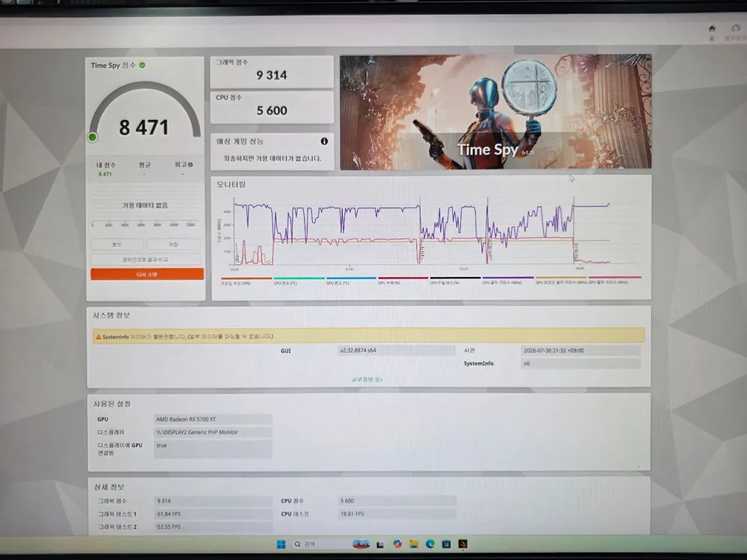Click the 상세 정보 detailed info heading

click(109, 487)
